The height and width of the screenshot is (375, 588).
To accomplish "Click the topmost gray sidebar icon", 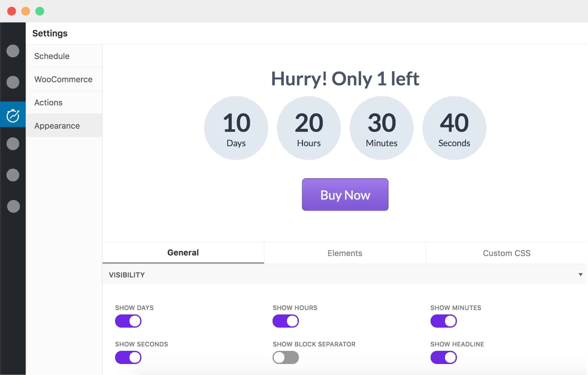I will pyautogui.click(x=13, y=51).
